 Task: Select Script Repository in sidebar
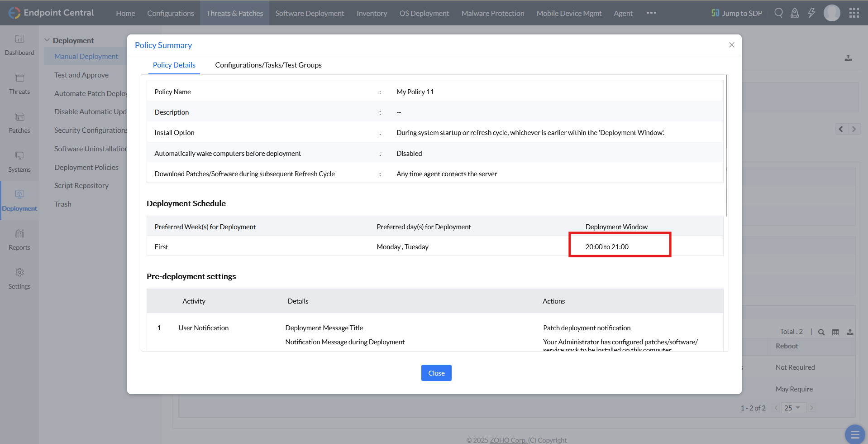point(81,185)
